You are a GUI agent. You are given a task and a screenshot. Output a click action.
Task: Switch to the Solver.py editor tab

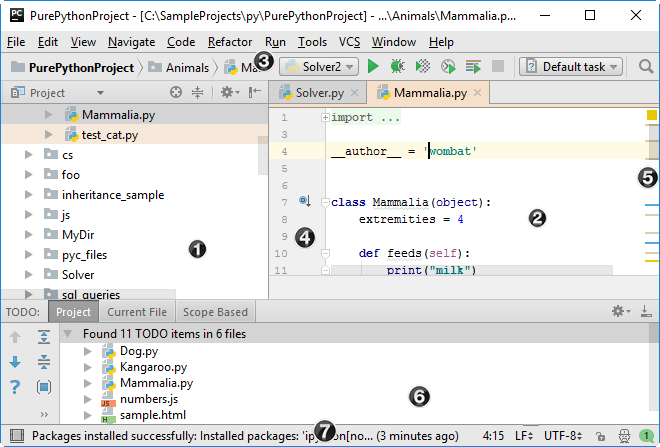click(x=320, y=93)
